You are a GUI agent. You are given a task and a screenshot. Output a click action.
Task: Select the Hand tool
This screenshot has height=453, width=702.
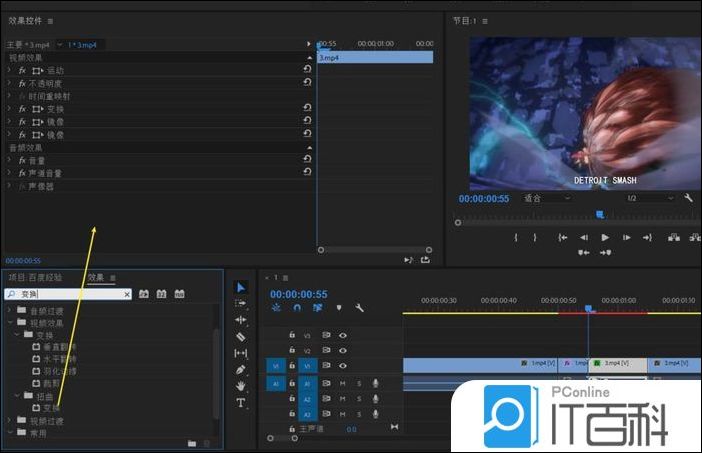[241, 385]
